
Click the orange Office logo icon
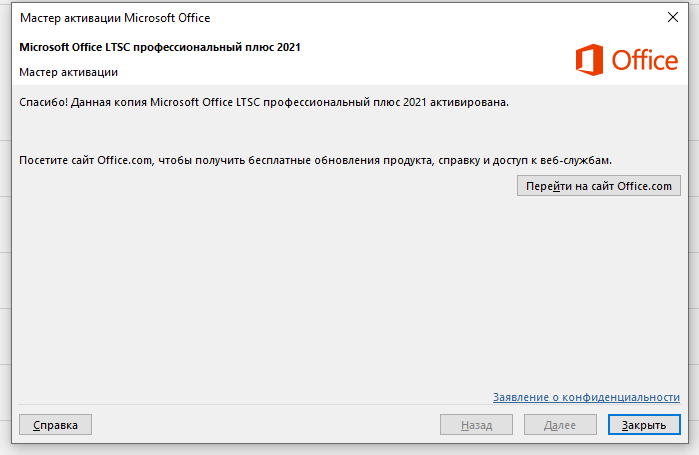[x=590, y=61]
